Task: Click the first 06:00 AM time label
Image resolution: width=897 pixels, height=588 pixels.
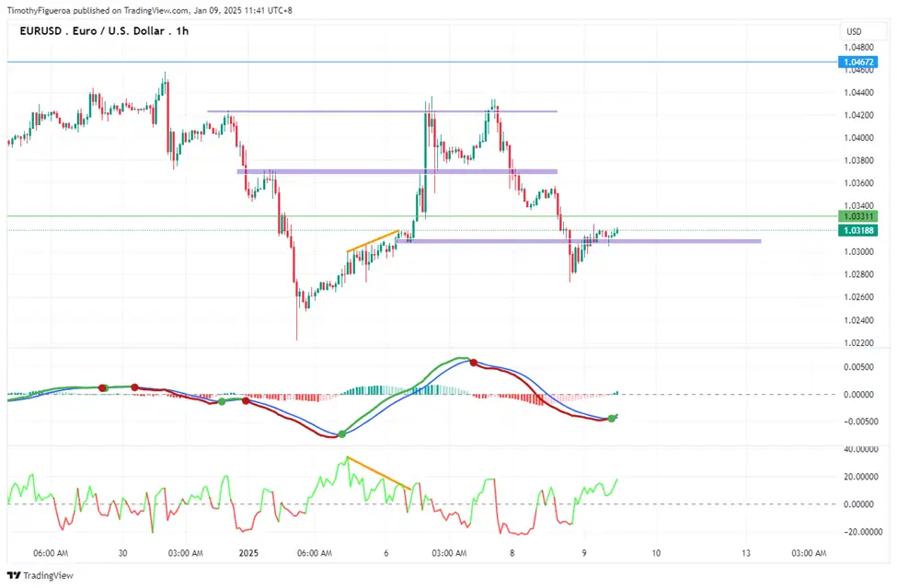Action: (51, 553)
